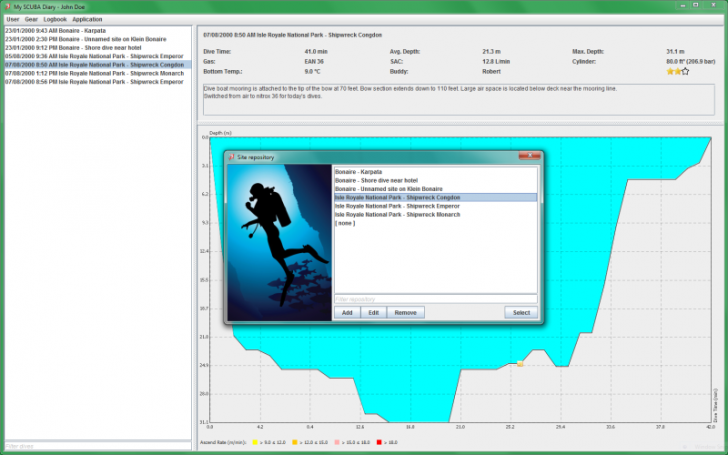The width and height of the screenshot is (728, 455).
Task: Click the Buddy value Robert
Action: [491, 72]
